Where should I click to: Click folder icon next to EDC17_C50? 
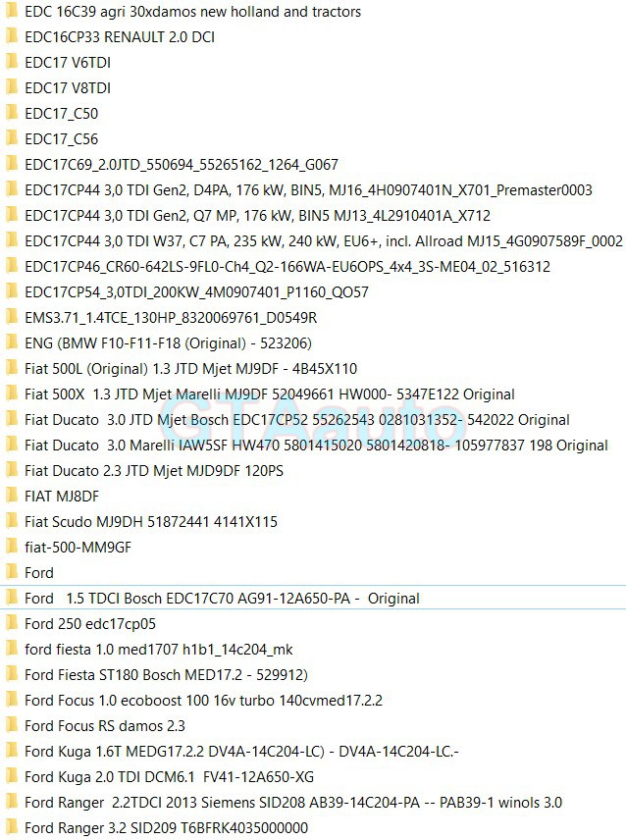[x=11, y=113]
